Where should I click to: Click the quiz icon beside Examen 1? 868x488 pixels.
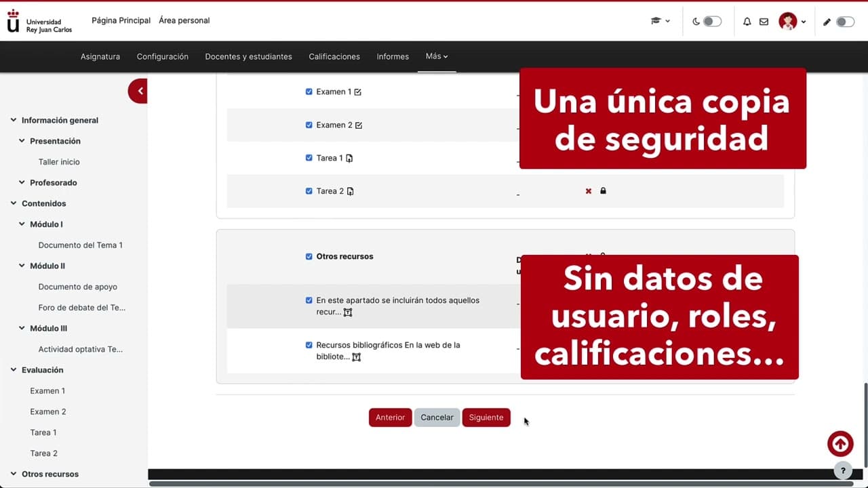(x=358, y=92)
